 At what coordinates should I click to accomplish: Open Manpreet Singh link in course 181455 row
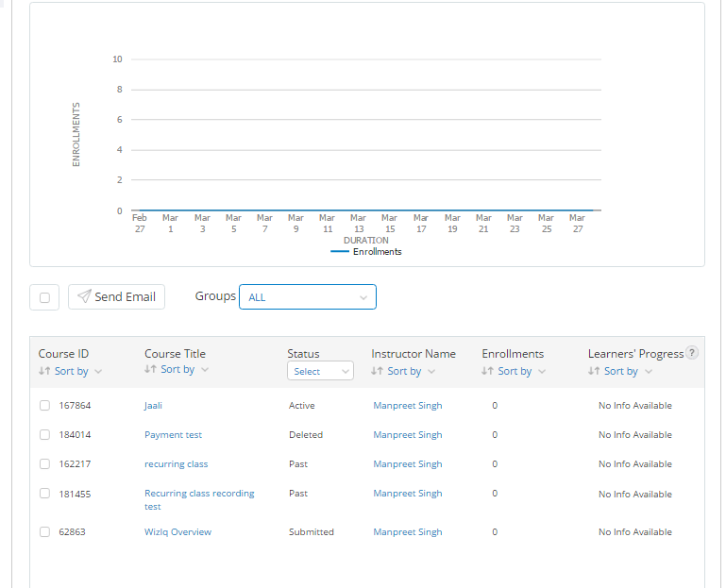[x=408, y=493]
